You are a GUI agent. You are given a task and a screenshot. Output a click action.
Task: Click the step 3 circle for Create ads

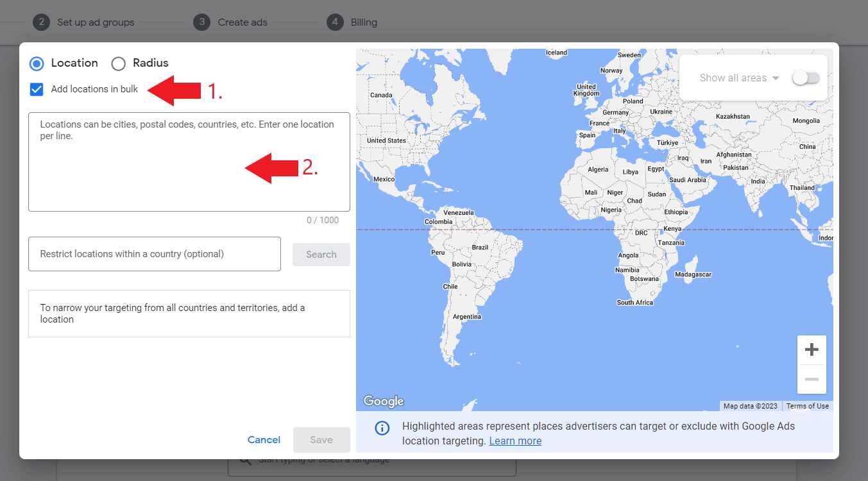pyautogui.click(x=201, y=22)
